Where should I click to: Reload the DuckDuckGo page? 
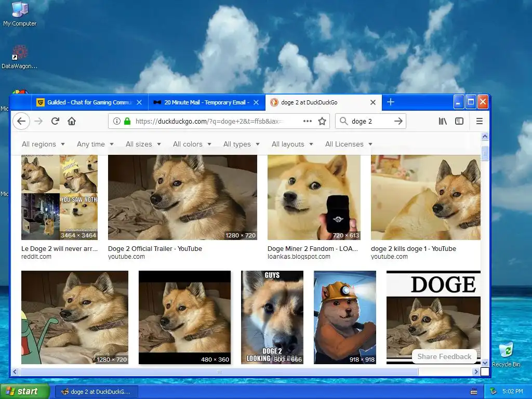55,121
